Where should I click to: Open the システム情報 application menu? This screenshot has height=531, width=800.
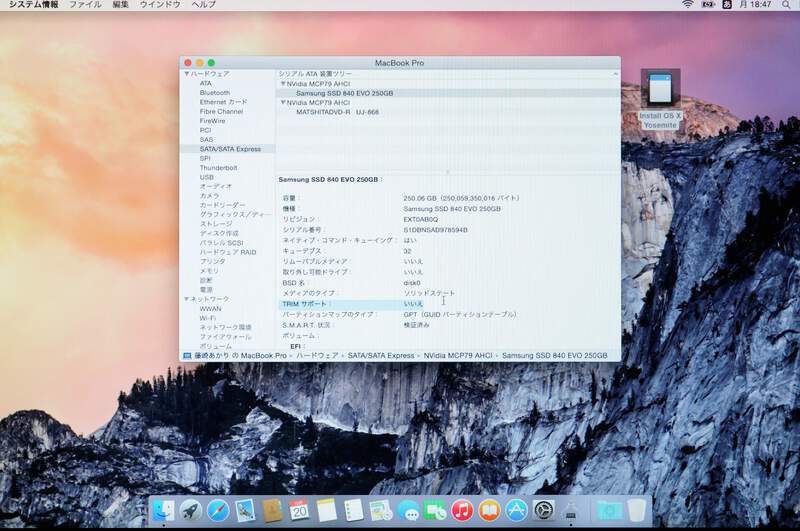coord(33,4)
